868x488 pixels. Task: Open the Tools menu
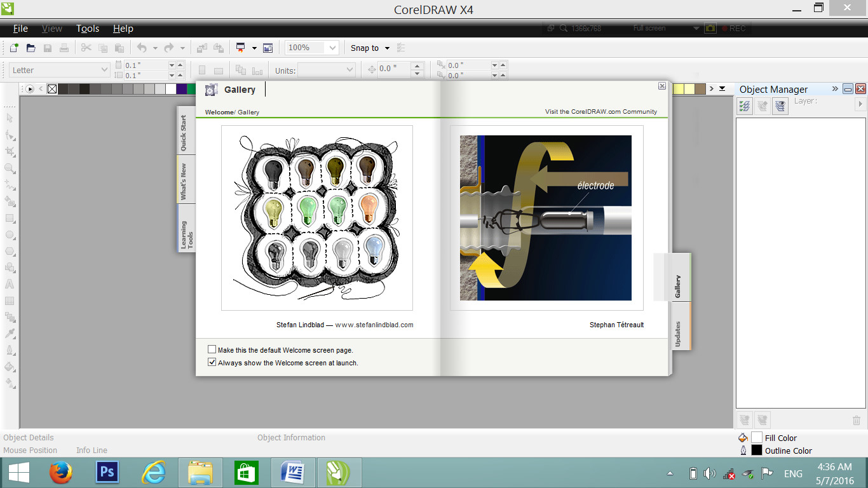[x=87, y=29]
